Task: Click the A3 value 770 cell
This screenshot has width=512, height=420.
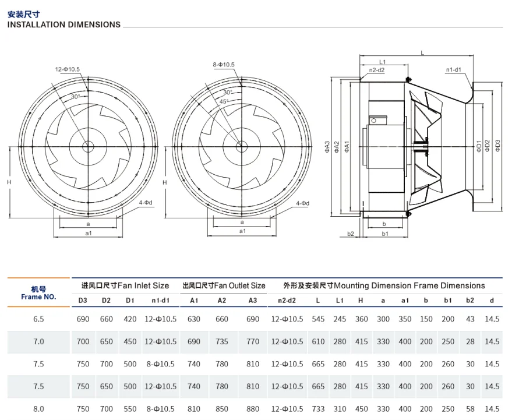Action: pos(253,341)
